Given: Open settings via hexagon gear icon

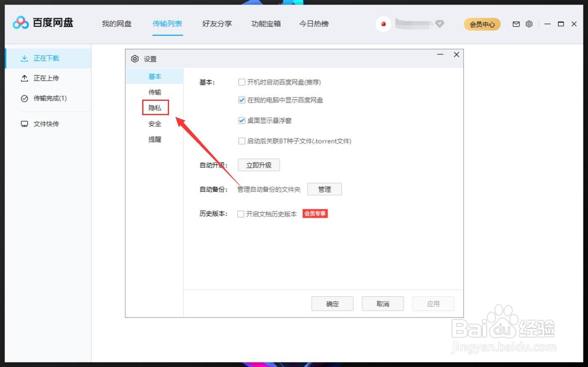Looking at the screenshot, I should [x=529, y=24].
